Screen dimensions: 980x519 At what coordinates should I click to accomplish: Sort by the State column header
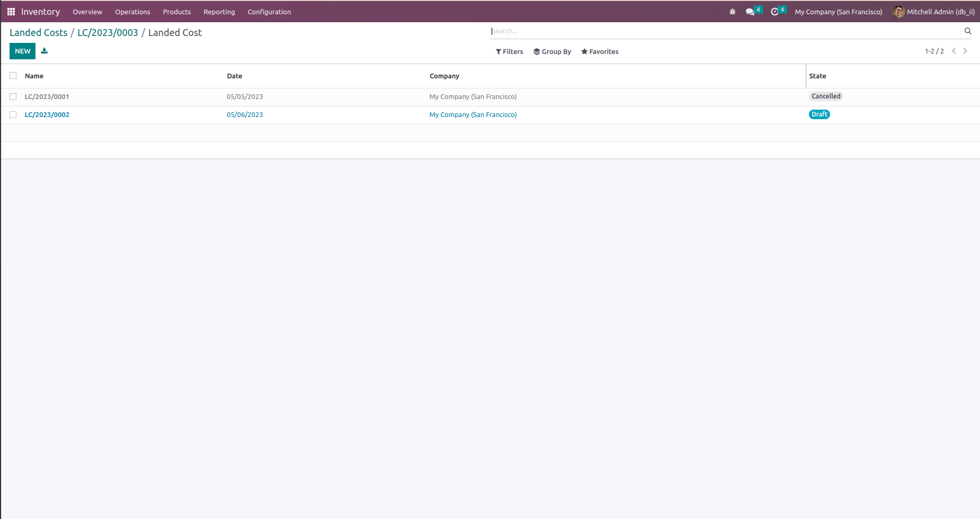[x=817, y=76]
